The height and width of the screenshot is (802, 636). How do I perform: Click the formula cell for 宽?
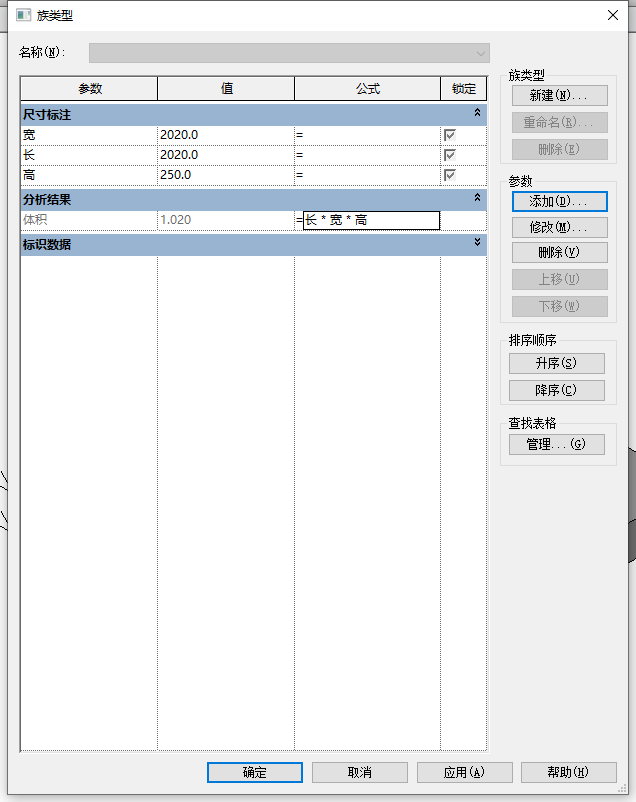367,135
